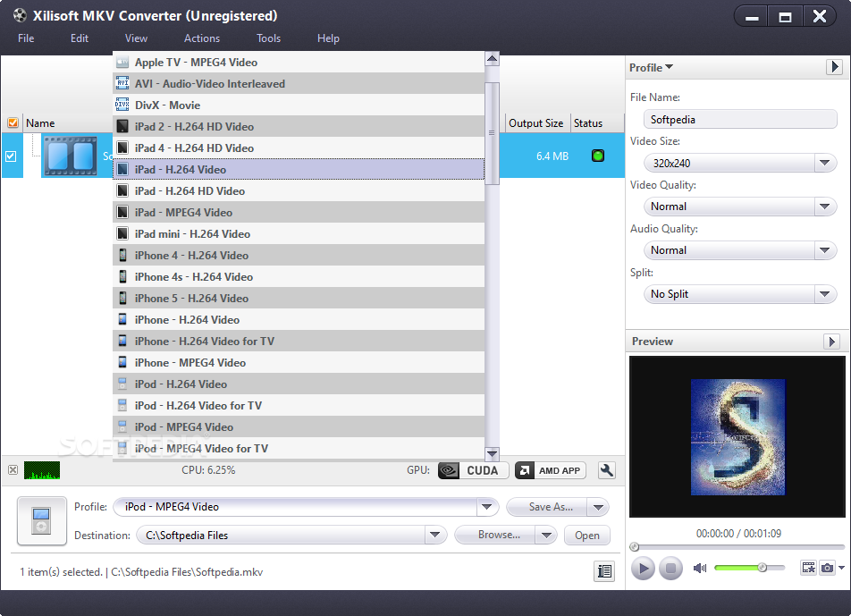This screenshot has height=616, width=851.
Task: Select iPhone - MPEG4 Video profile
Action: 299,363
